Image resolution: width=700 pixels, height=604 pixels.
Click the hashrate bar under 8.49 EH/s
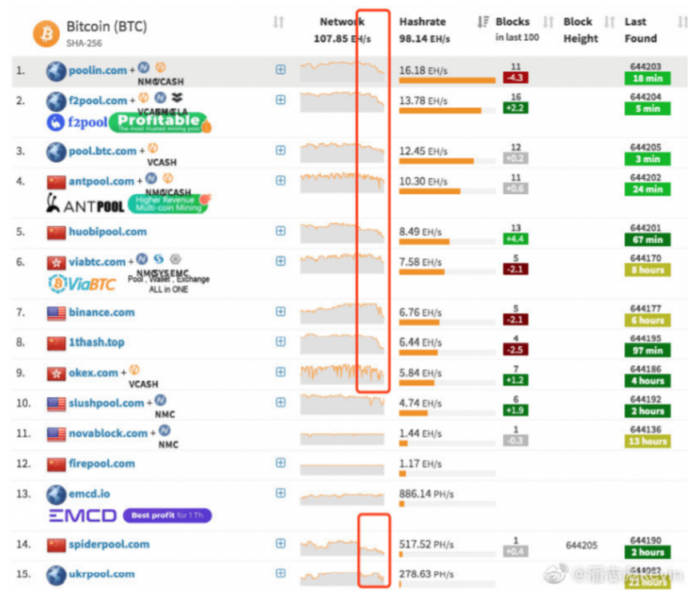click(424, 241)
